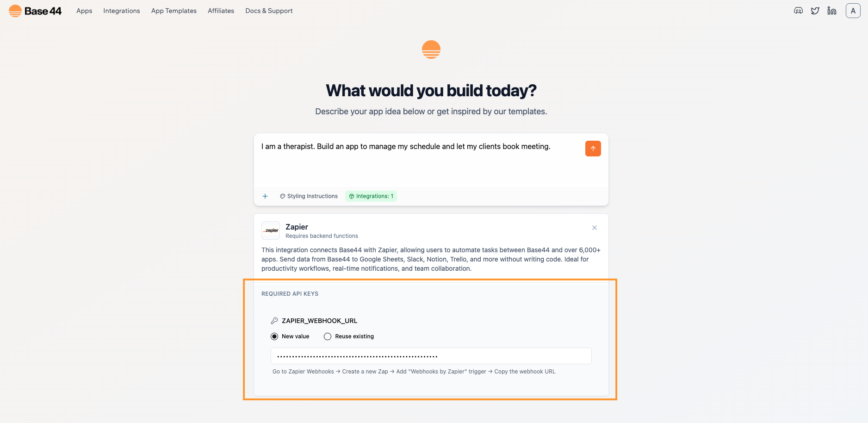
Task: Remove the Zapier integration with the X
Action: [595, 228]
